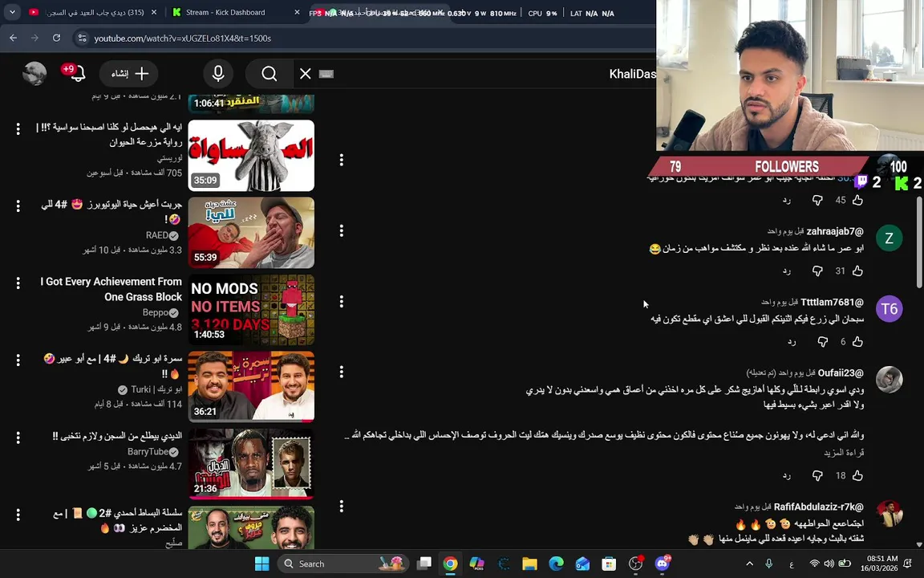Click the إنشاء create button

(129, 74)
